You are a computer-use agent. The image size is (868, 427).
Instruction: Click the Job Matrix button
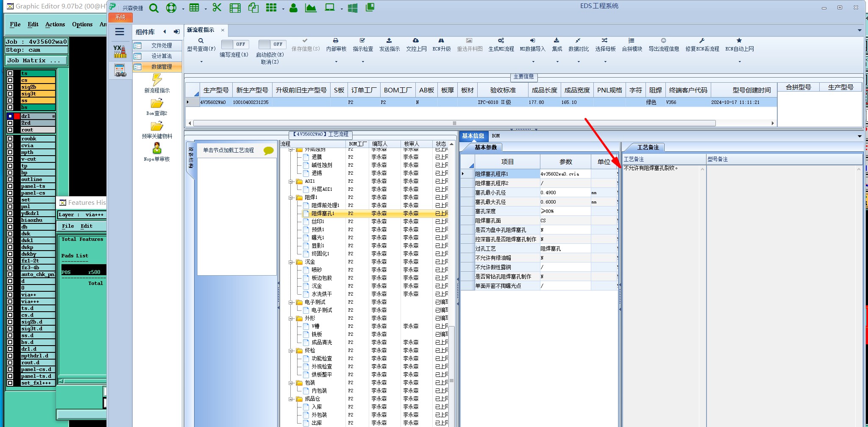(x=36, y=61)
